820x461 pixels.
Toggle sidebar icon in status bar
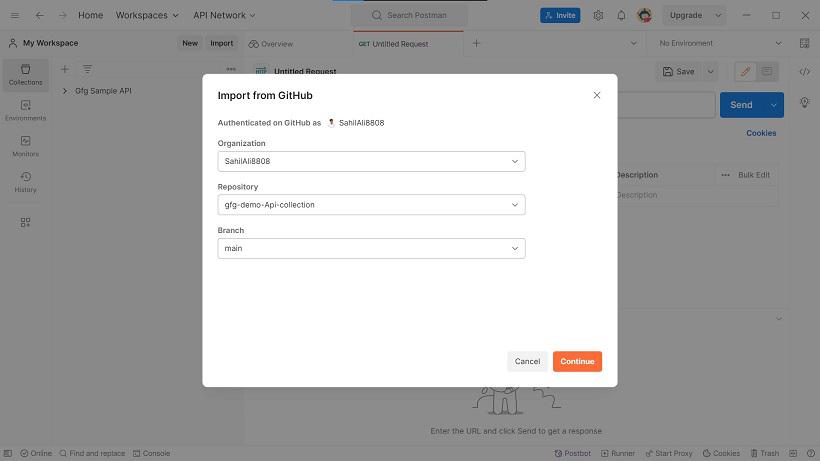pyautogui.click(x=8, y=453)
